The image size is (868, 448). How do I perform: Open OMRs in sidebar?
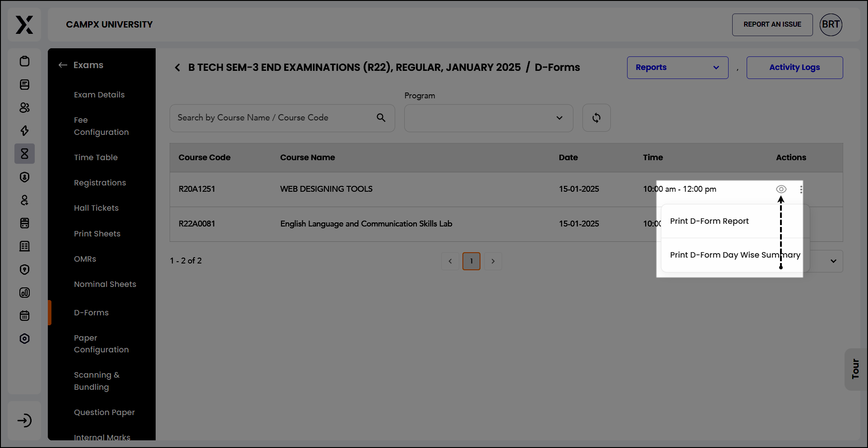tap(85, 259)
